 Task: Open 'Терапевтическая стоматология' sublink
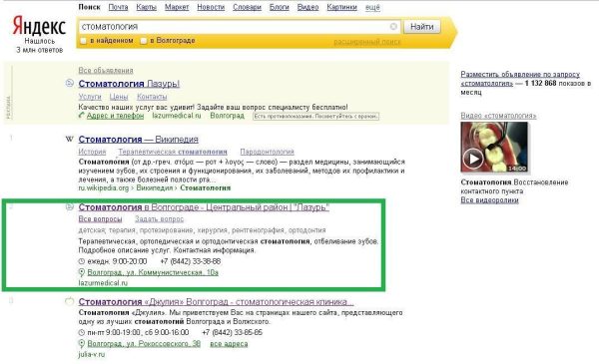point(173,152)
